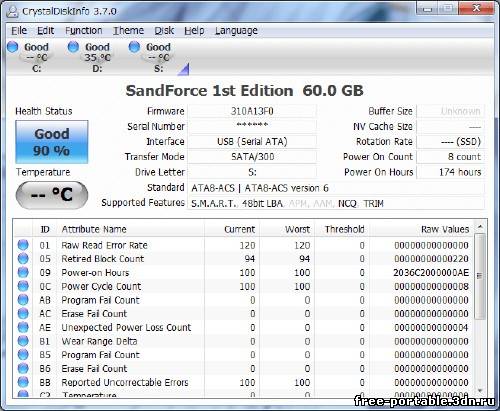Click CrystalDiskInfo app icon in title bar

pos(12,11)
